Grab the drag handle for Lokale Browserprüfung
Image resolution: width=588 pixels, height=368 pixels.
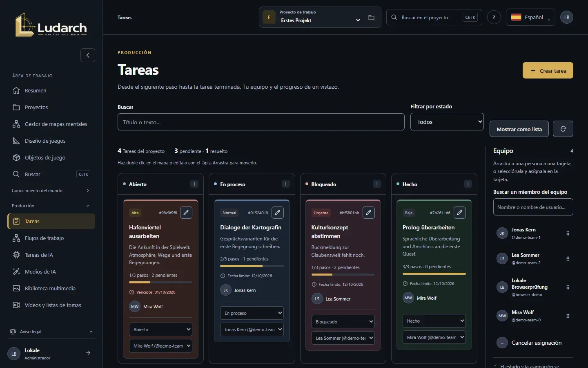coord(568,287)
